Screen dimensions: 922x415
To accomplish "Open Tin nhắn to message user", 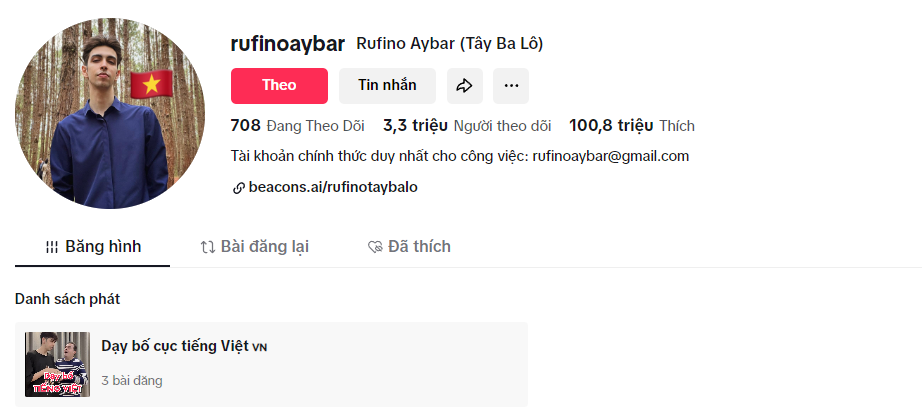I will click(387, 86).
